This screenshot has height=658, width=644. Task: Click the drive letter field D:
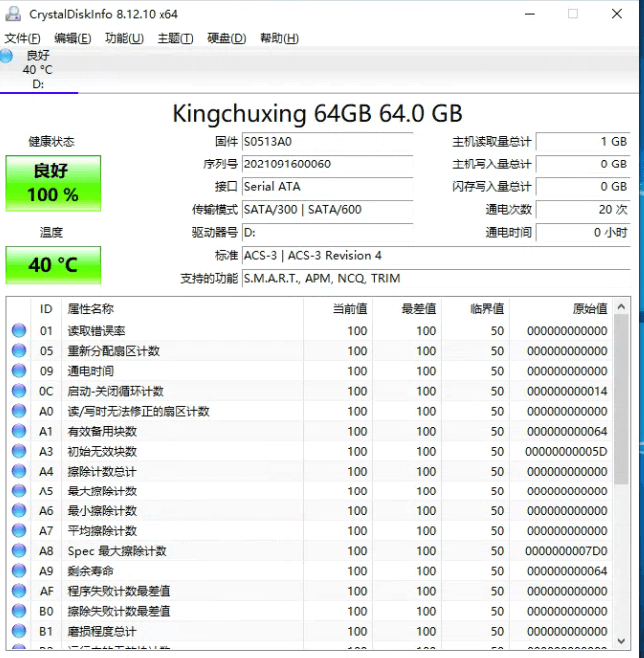(x=327, y=233)
